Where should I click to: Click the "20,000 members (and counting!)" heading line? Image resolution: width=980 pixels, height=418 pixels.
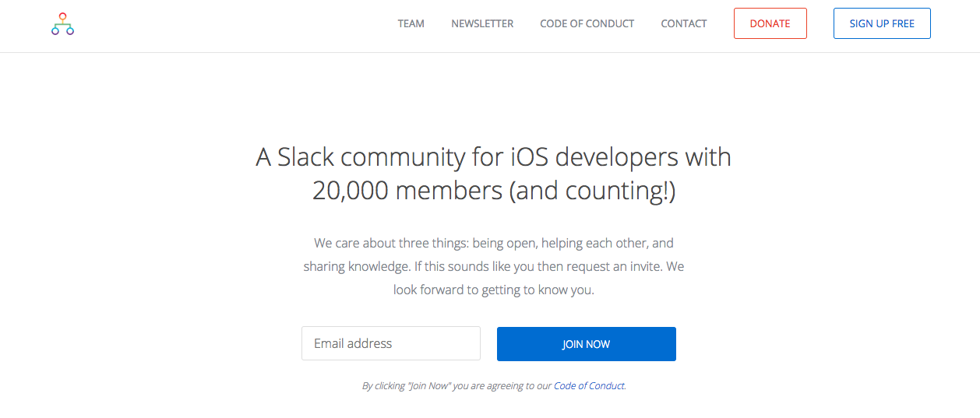493,191
